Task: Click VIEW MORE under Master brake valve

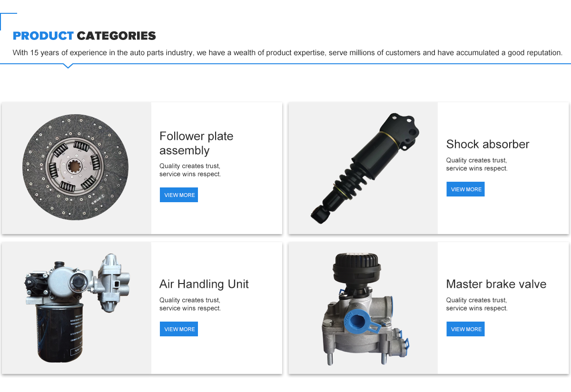Action: coord(465,329)
